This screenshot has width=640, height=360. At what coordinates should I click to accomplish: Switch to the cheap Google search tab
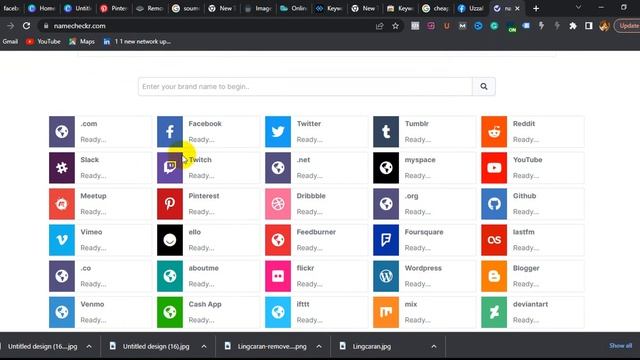pos(436,8)
